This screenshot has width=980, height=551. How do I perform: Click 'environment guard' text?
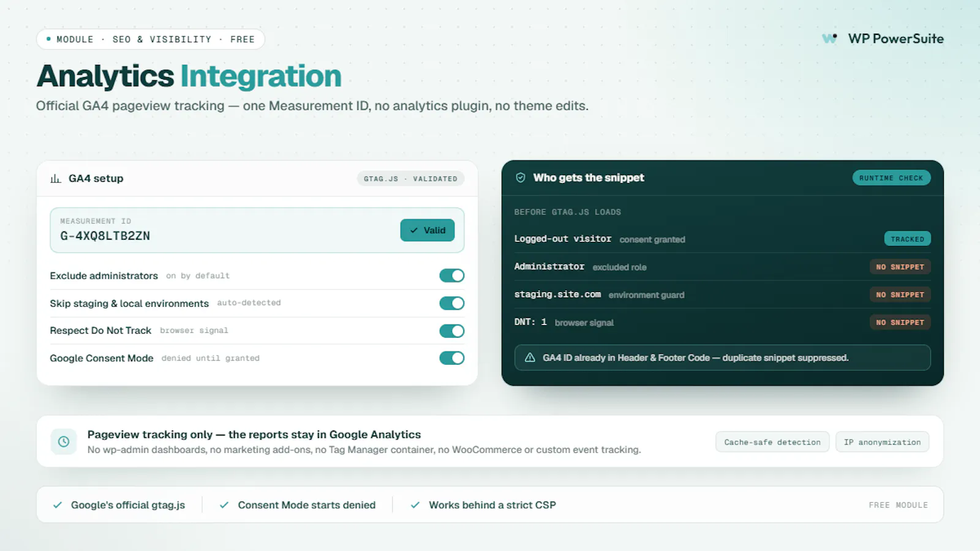646,295
